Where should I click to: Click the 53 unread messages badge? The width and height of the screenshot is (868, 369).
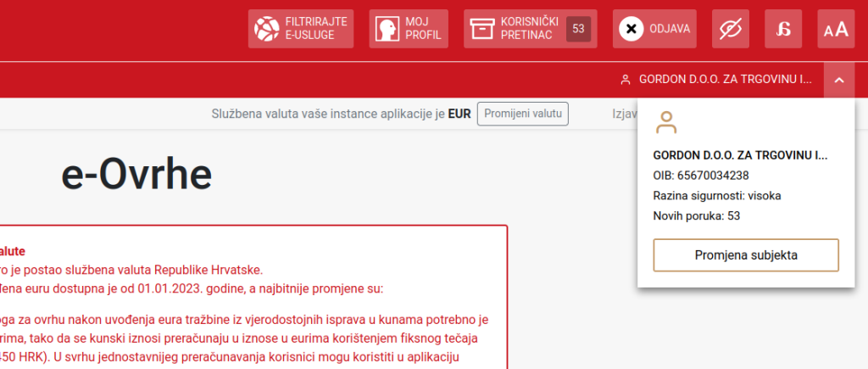[x=579, y=29]
